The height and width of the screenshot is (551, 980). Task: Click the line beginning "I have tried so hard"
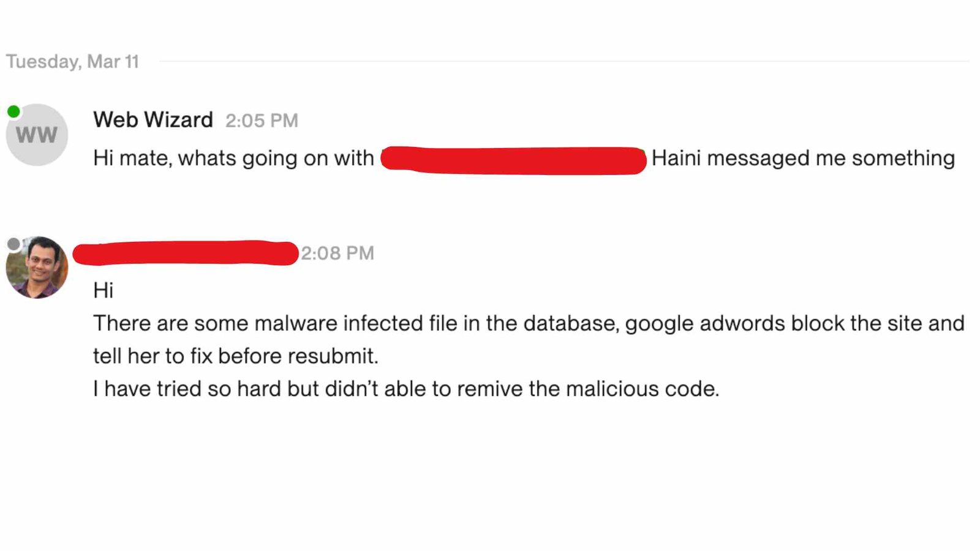coord(406,389)
